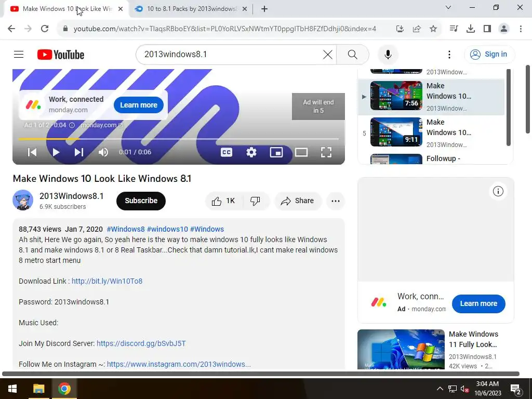Reload the current page
532x399 pixels.
click(45, 29)
